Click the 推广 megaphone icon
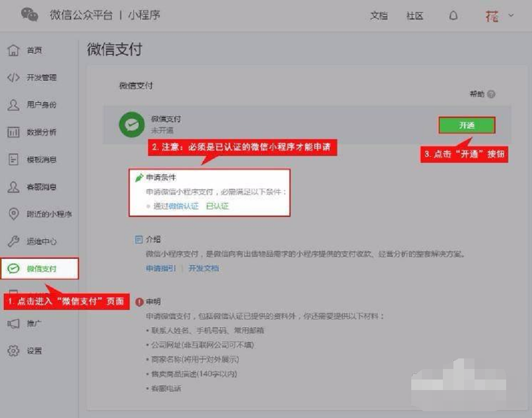 coord(14,323)
